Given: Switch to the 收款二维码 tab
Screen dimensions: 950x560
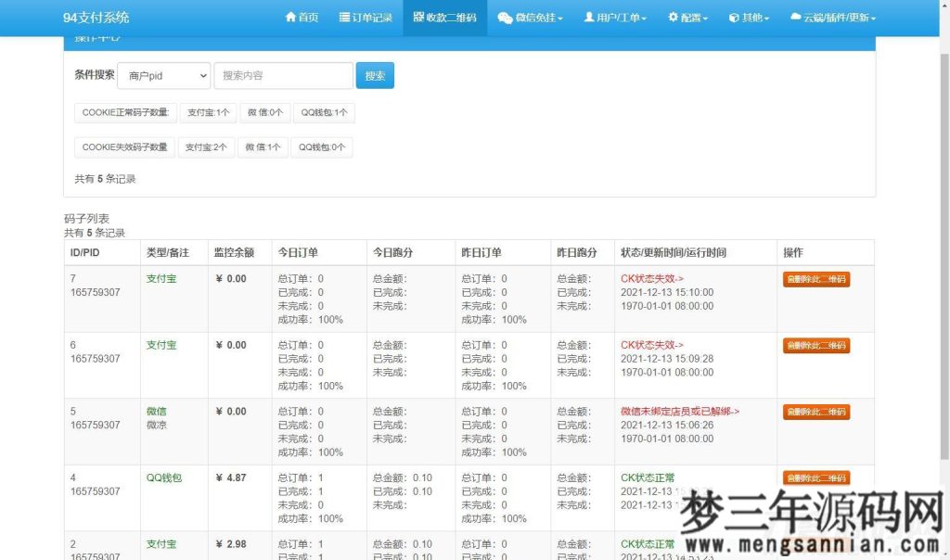Looking at the screenshot, I should (445, 17).
